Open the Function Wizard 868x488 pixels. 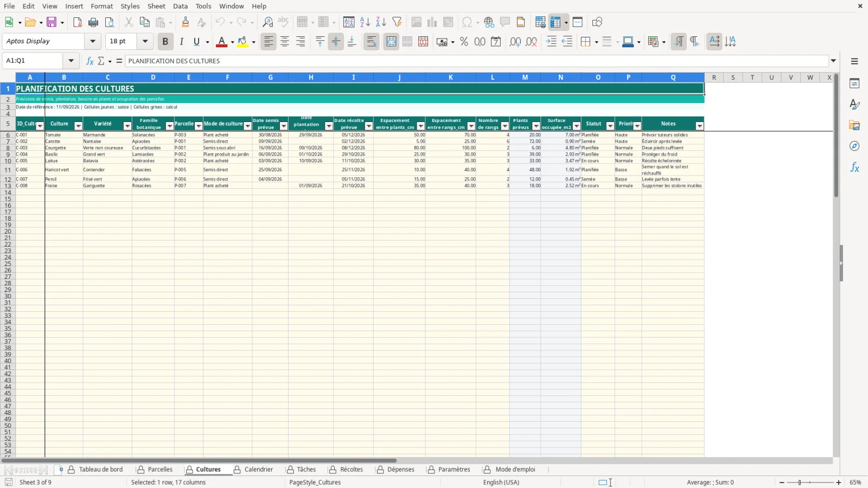point(90,61)
